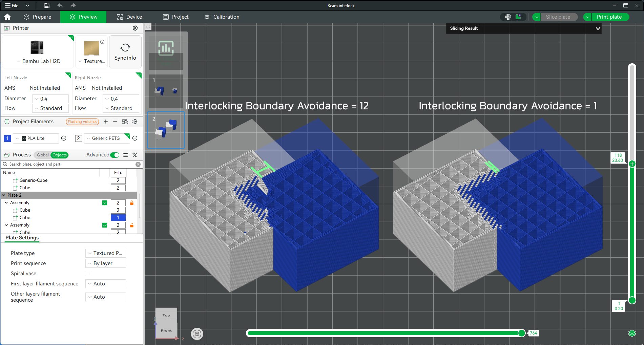Click the save project icon
The width and height of the screenshot is (644, 345).
pos(47,5)
